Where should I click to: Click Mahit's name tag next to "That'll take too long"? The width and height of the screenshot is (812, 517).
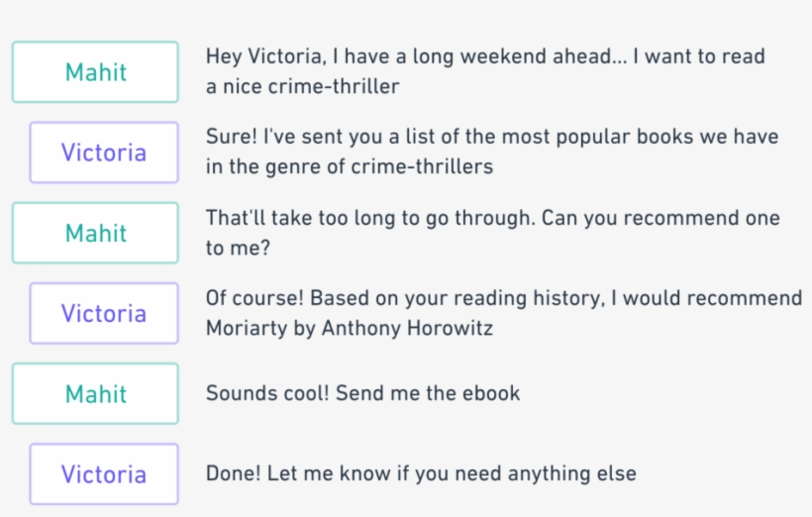(x=96, y=233)
